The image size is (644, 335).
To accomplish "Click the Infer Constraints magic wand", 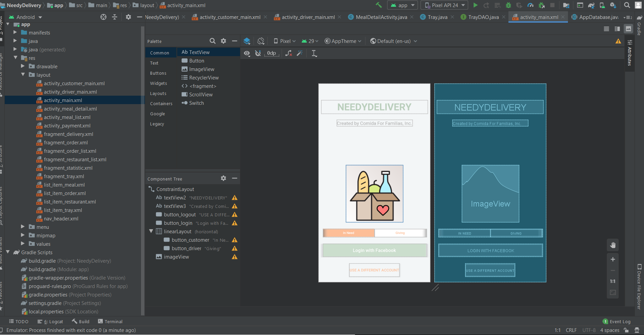I will pos(300,53).
